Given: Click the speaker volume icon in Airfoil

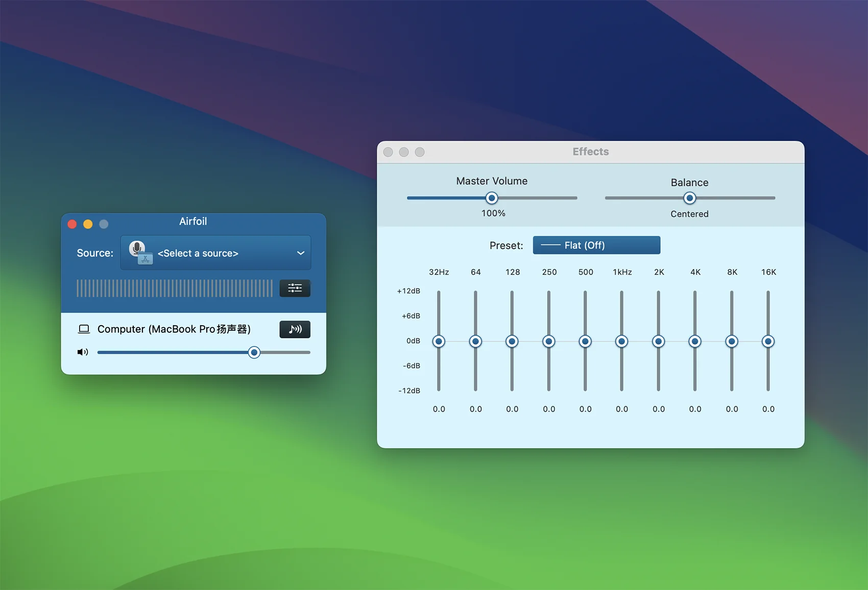Looking at the screenshot, I should [83, 352].
